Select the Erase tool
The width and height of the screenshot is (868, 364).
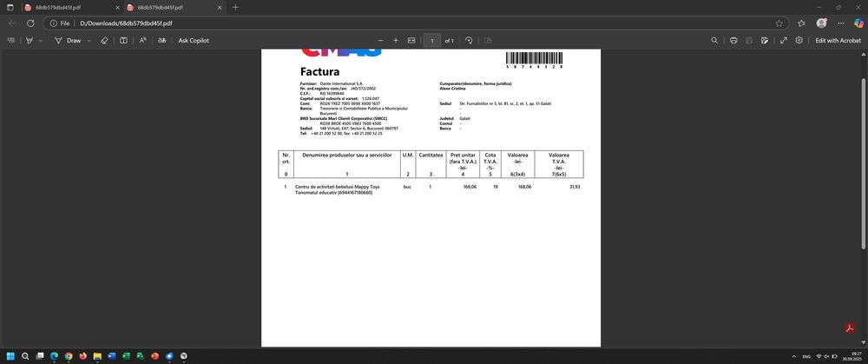pos(104,41)
